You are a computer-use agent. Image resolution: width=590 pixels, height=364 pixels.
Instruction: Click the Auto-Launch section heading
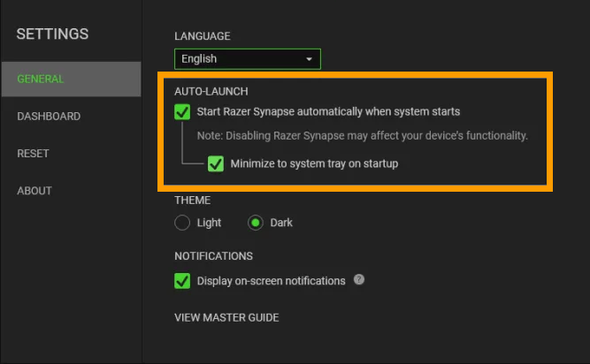[x=211, y=91]
